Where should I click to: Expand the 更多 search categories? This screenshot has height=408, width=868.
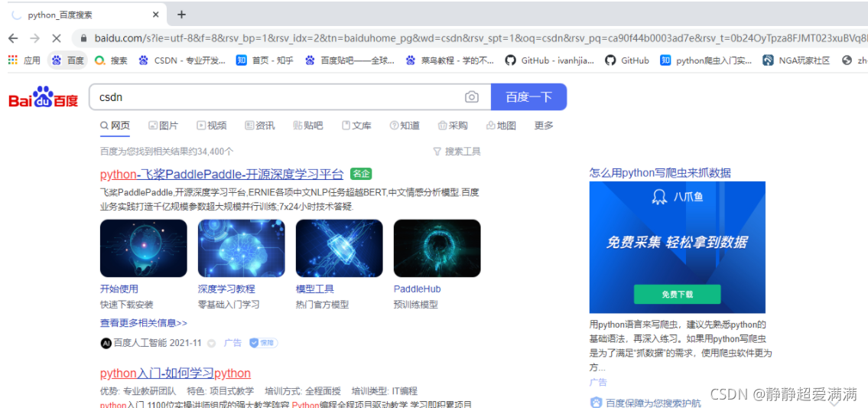tap(544, 126)
